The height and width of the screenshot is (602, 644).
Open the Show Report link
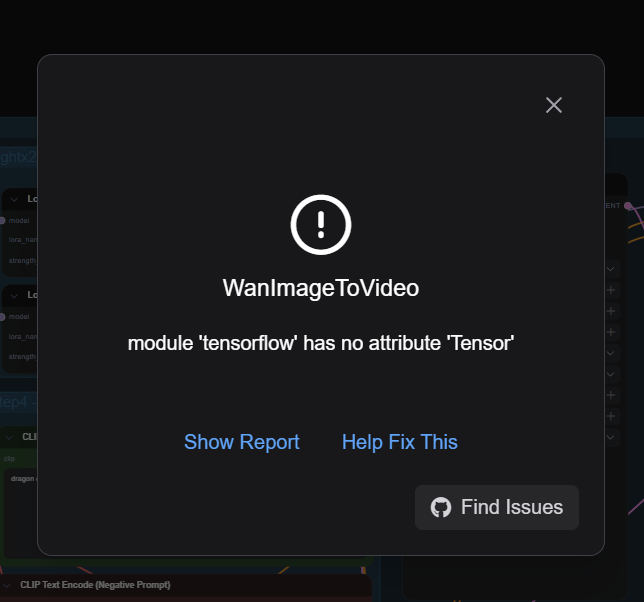coord(242,442)
